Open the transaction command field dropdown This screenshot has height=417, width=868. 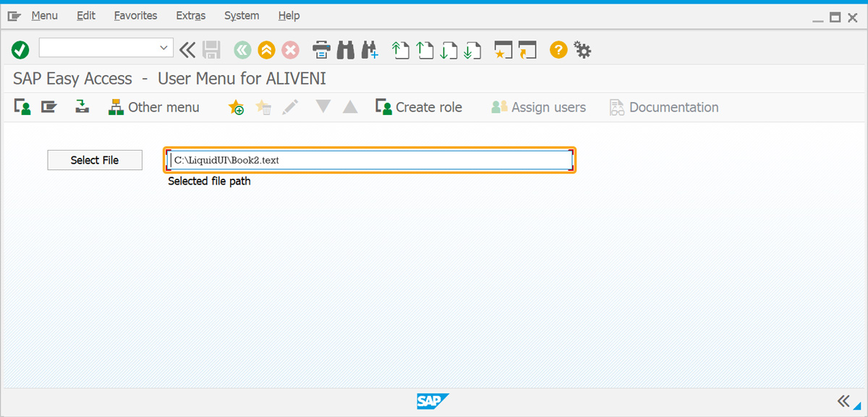pos(163,48)
